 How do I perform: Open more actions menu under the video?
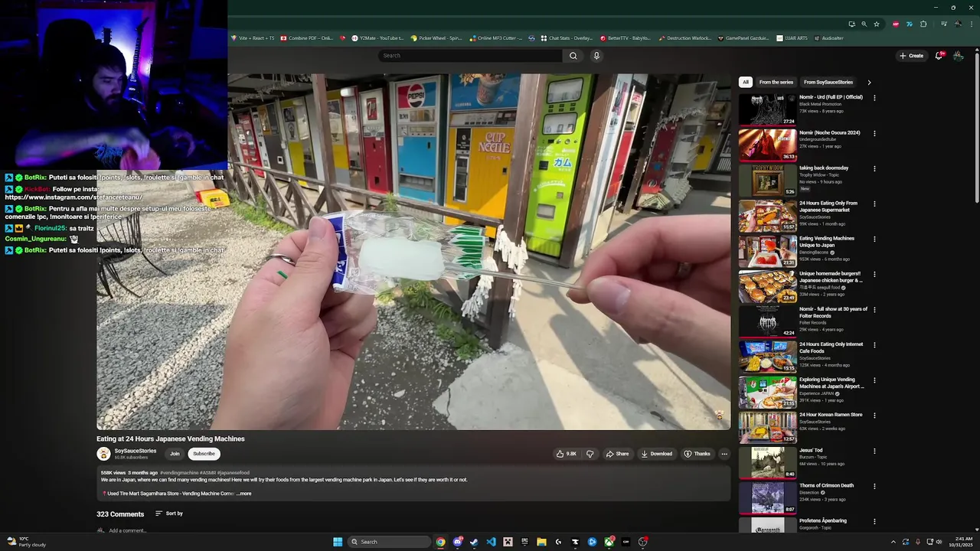pyautogui.click(x=724, y=454)
